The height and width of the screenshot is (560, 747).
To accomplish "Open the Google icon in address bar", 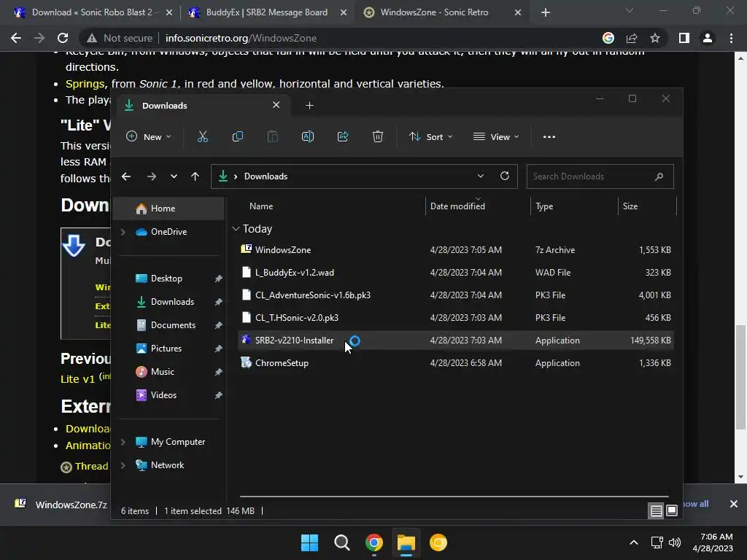I will point(608,38).
